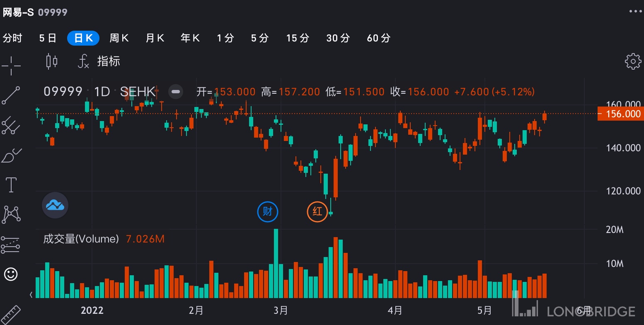The width and height of the screenshot is (644, 325).
Task: Open the emoji icons tool
Action: (x=11, y=274)
